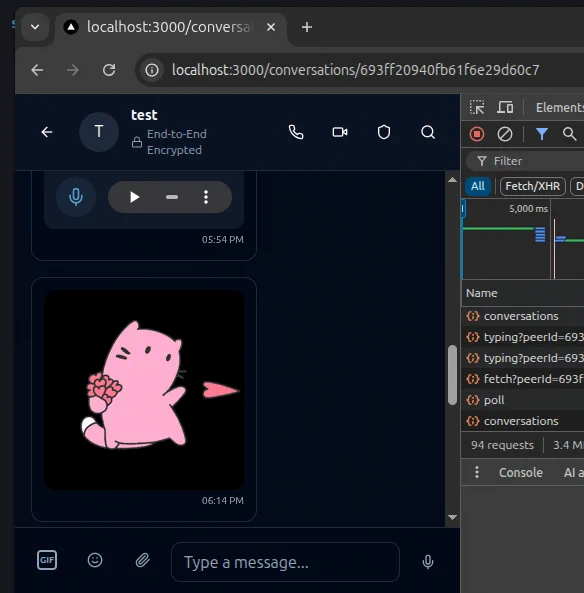584x593 pixels.
Task: Open the emoji picker
Action: tap(95, 560)
